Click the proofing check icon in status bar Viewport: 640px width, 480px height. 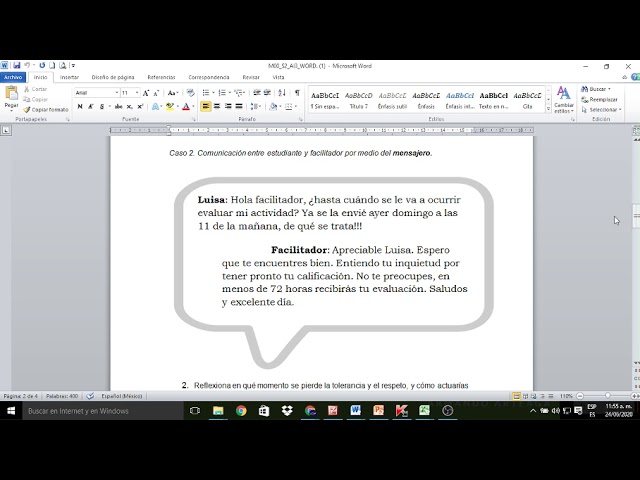(x=90, y=396)
